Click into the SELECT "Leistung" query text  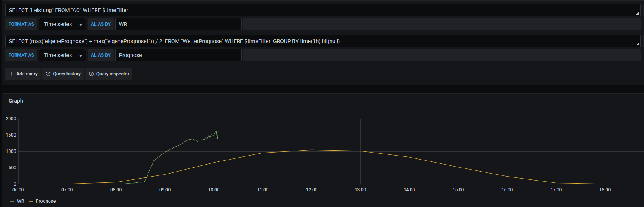click(68, 10)
